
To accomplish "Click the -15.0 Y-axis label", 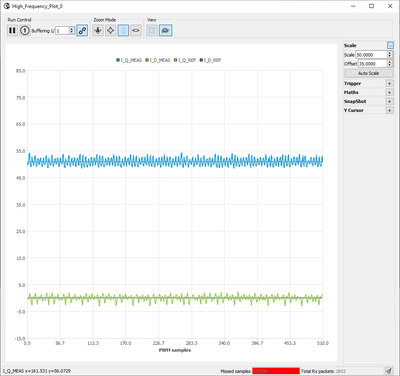I will [x=20, y=339].
